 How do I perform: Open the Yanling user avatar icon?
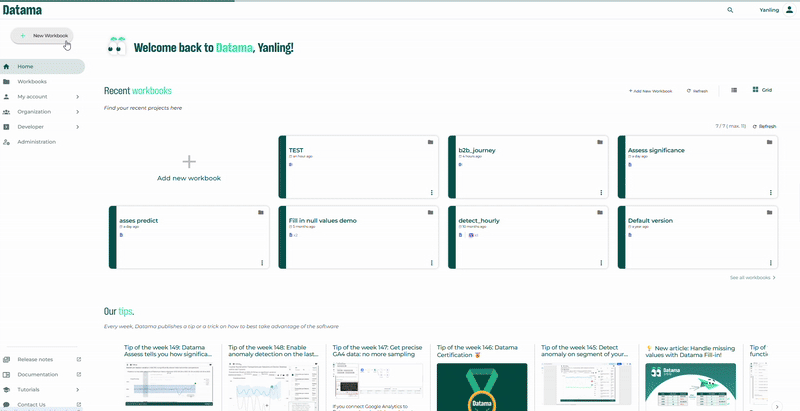[789, 10]
